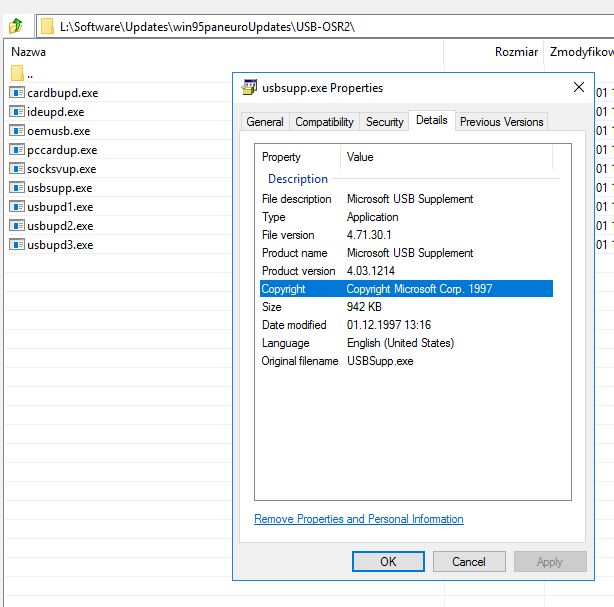This screenshot has height=607, width=614.
Task: Select the usbsupp.exe file name
Action: 60,188
